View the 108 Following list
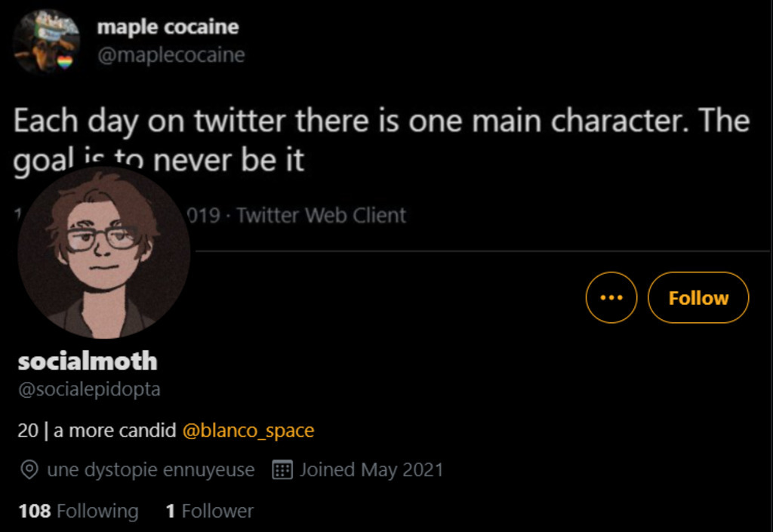The width and height of the screenshot is (773, 532). point(78,511)
